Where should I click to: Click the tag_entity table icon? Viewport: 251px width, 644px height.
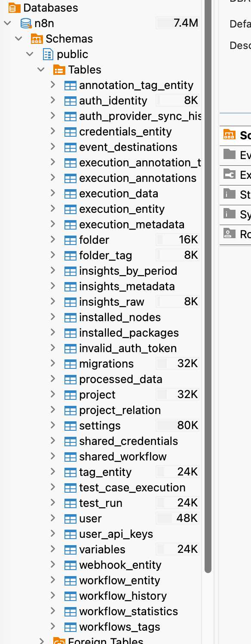(70, 472)
